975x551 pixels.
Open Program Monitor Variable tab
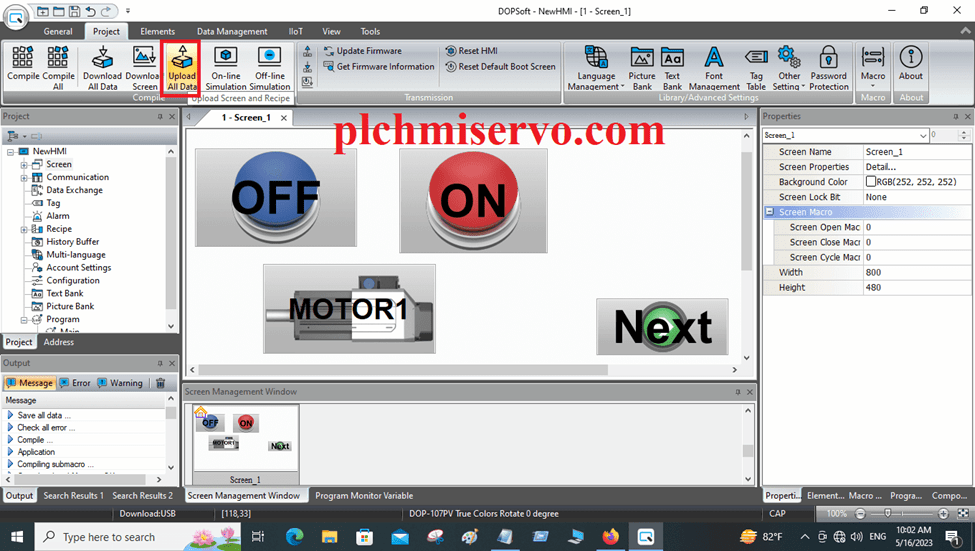[364, 496]
